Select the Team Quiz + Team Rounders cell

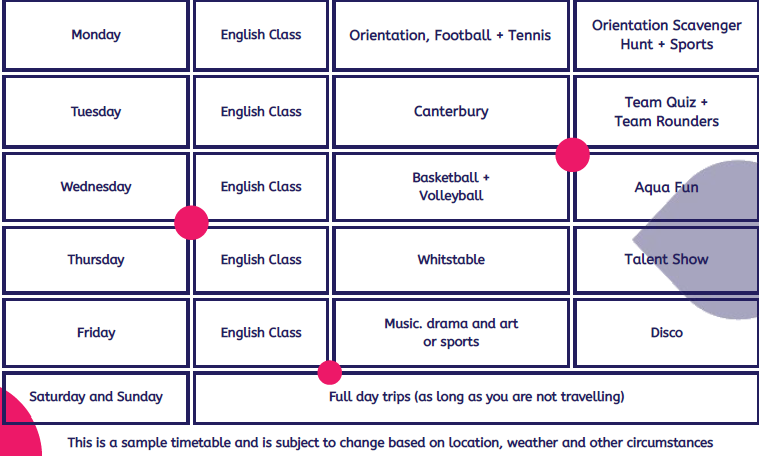pyautogui.click(x=666, y=111)
